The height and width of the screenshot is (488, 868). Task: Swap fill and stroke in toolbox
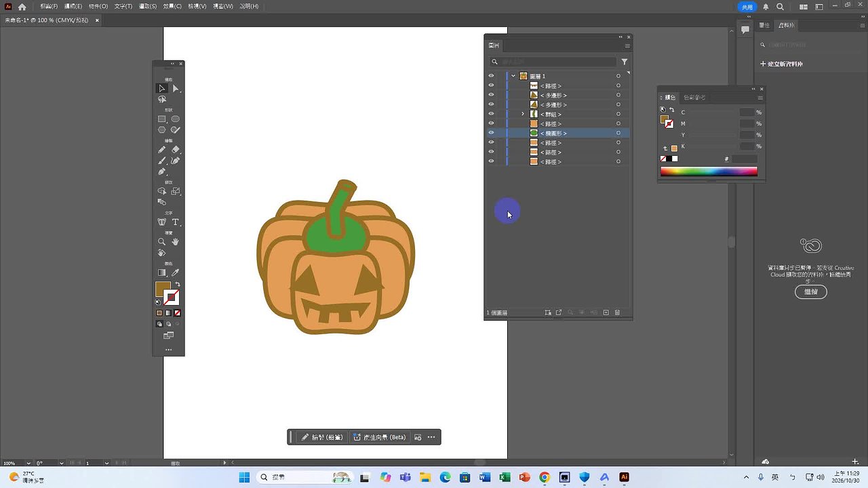click(178, 285)
